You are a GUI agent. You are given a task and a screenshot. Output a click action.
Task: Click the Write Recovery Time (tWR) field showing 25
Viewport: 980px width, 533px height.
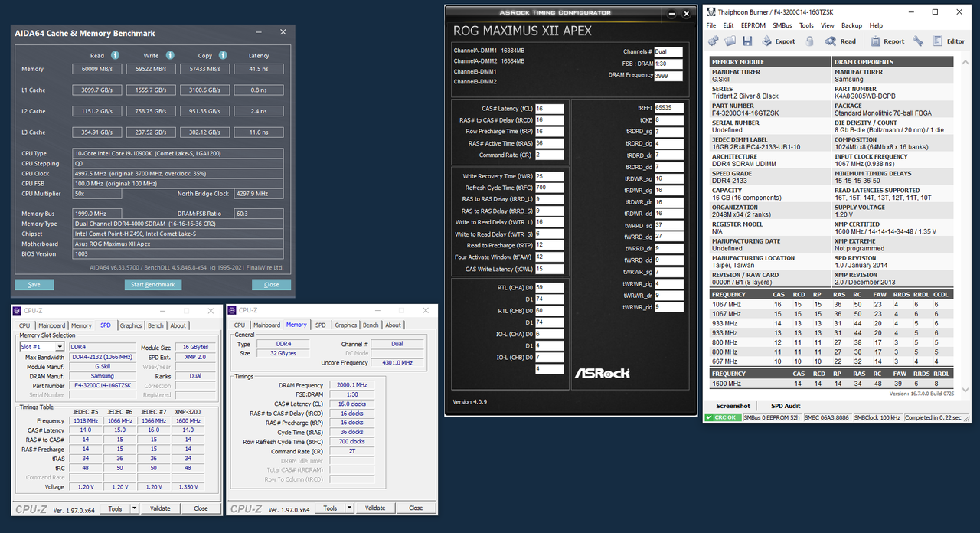pyautogui.click(x=549, y=176)
